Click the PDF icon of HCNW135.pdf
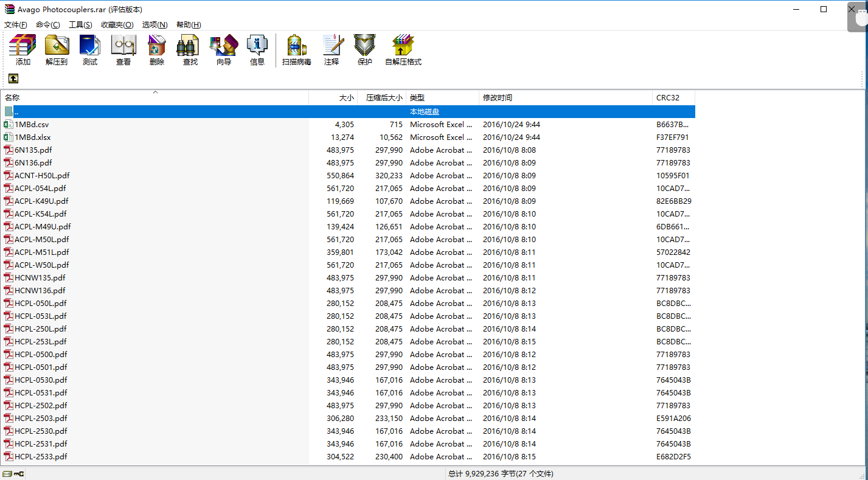Viewport: 868px width, 480px height. pyautogui.click(x=9, y=277)
